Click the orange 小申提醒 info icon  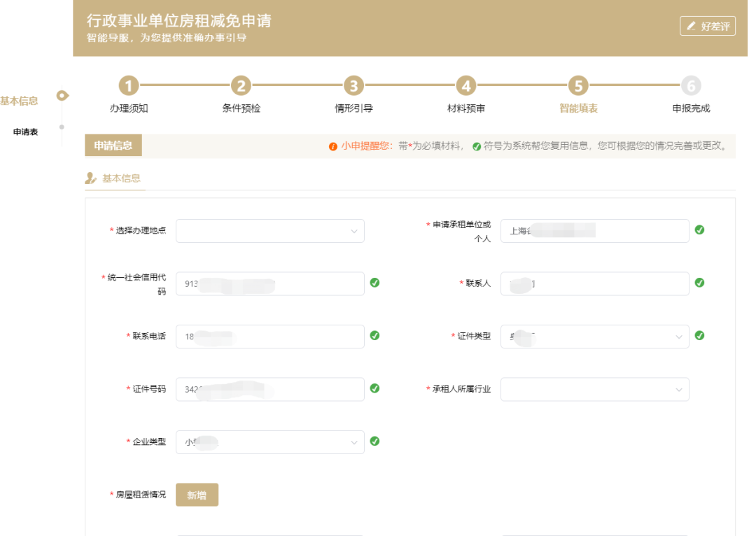333,147
